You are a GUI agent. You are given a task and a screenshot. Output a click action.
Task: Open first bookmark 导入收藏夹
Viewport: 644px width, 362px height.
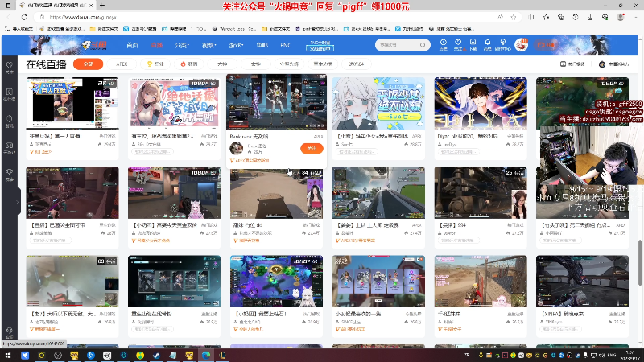(x=19, y=29)
